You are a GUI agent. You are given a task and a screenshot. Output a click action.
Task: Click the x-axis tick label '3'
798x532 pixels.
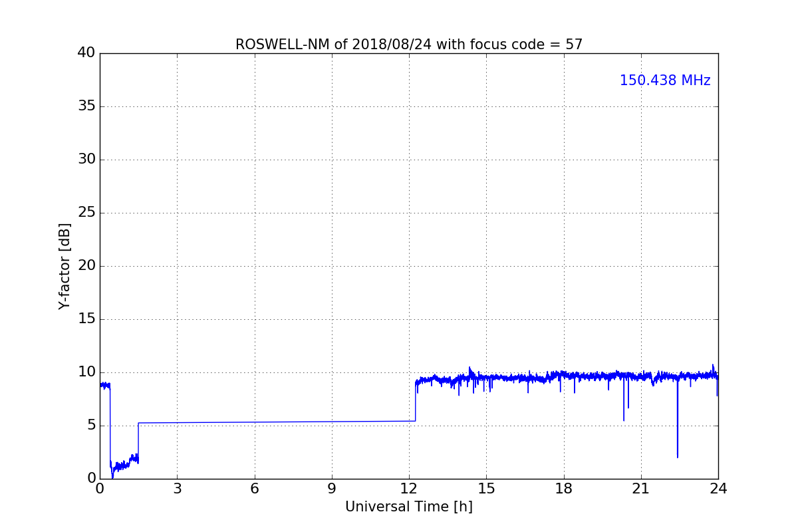click(177, 488)
